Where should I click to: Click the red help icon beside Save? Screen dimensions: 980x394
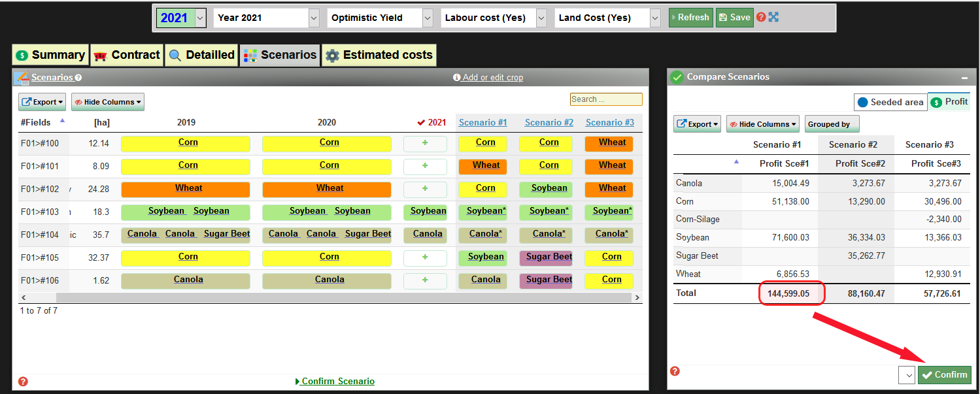[760, 17]
